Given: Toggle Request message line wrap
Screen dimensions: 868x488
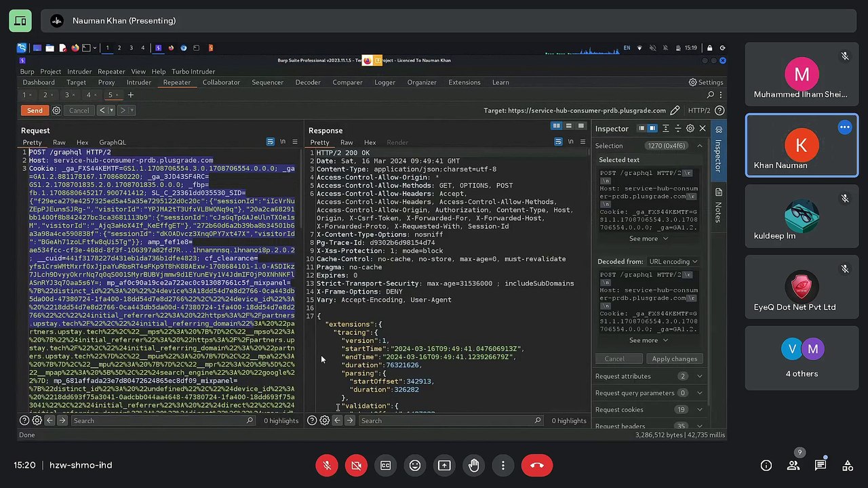Looking at the screenshot, I should click(270, 142).
